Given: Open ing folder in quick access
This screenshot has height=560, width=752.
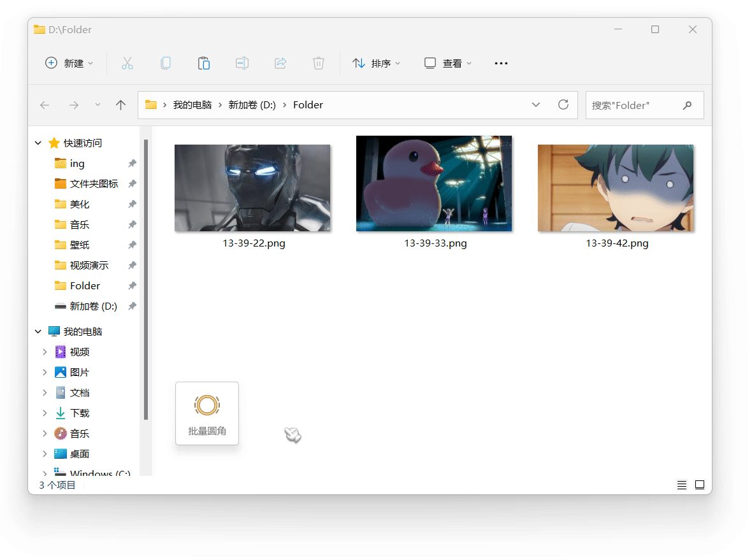Looking at the screenshot, I should [x=76, y=164].
